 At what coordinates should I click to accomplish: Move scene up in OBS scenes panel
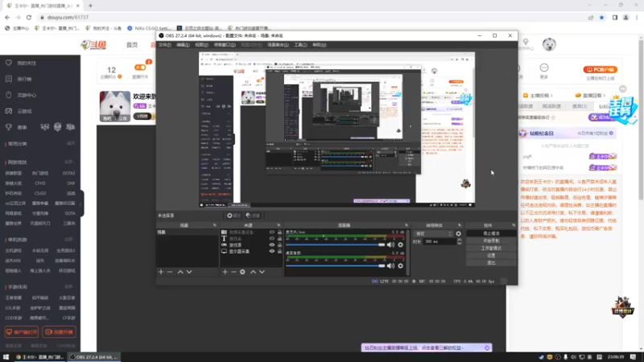point(180,272)
